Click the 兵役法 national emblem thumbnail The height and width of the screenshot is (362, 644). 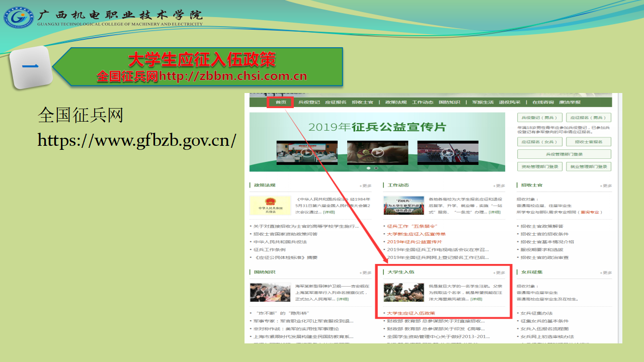270,206
